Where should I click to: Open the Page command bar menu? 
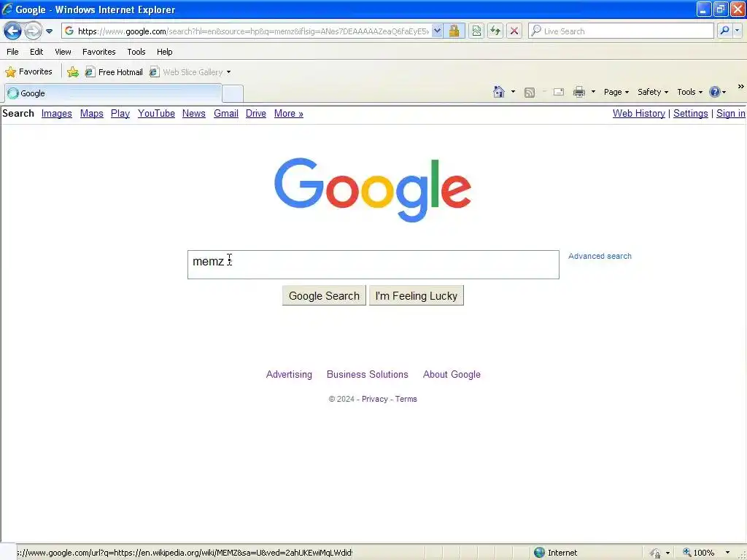click(616, 92)
